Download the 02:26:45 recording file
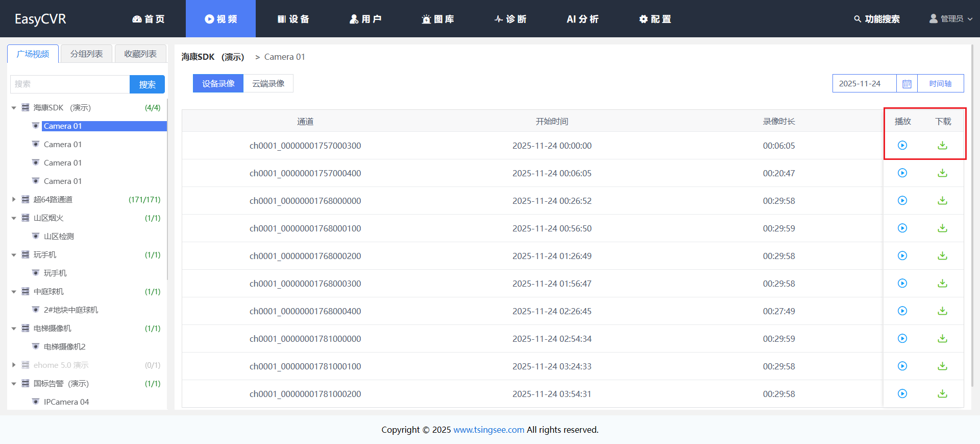Image resolution: width=980 pixels, height=444 pixels. (942, 311)
